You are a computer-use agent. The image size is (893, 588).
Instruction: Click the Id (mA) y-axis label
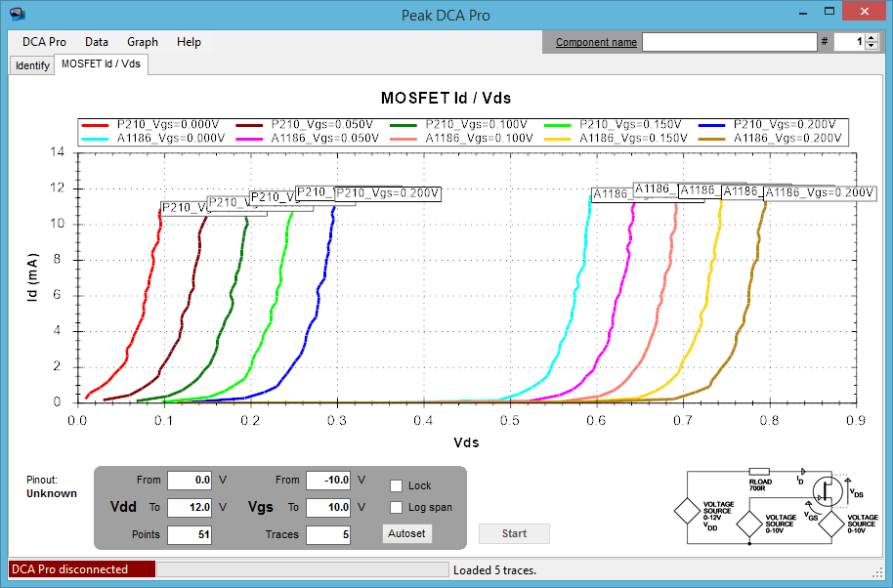[x=32, y=277]
